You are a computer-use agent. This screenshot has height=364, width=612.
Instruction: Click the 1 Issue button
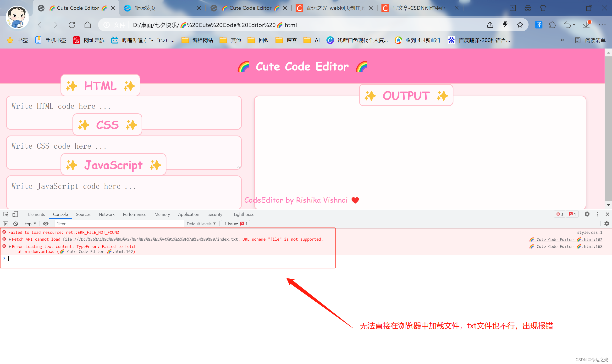[236, 224]
